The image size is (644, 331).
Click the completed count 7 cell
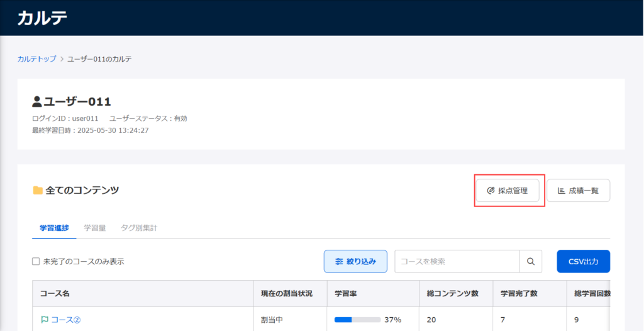(530, 320)
